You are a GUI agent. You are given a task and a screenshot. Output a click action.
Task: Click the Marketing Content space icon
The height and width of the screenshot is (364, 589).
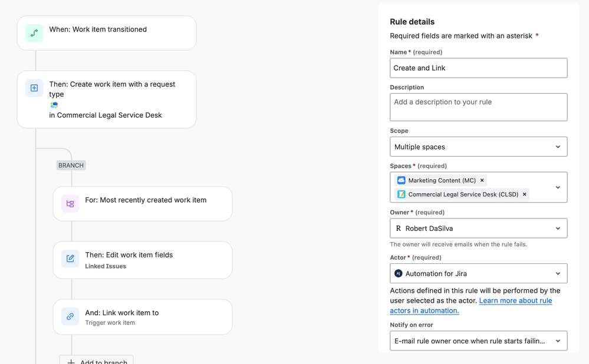(402, 180)
